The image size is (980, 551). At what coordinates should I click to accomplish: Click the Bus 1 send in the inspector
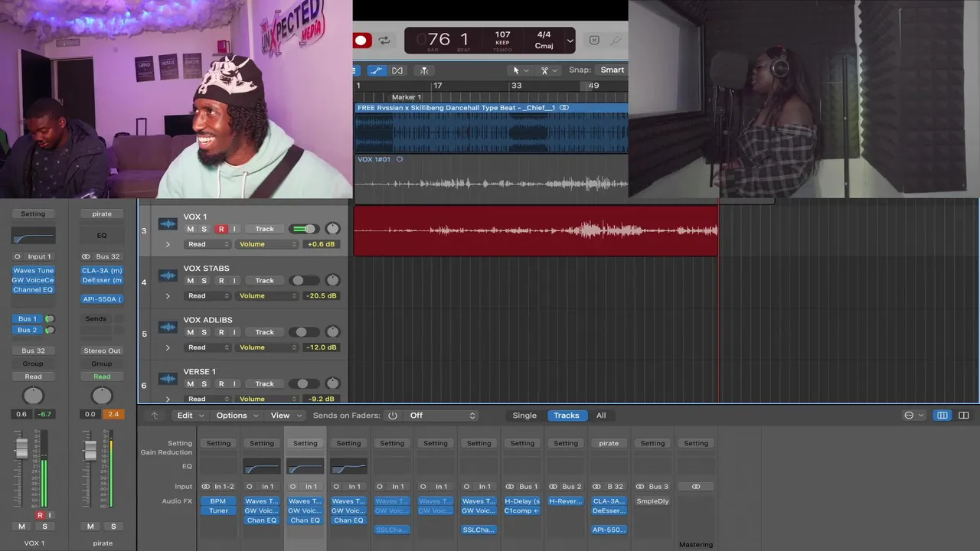[27, 318]
